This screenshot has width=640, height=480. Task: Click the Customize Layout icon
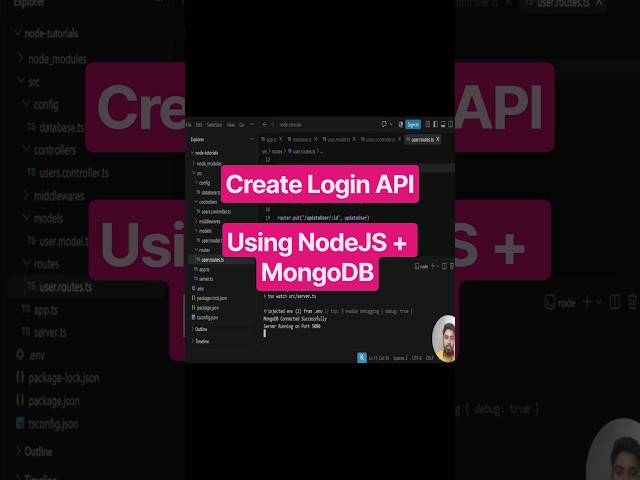click(428, 124)
